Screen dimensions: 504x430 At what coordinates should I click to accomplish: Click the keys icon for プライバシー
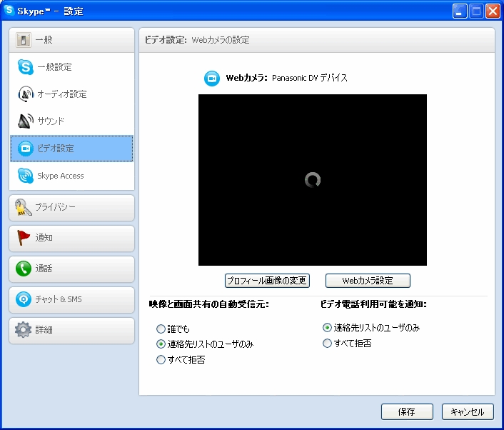click(24, 207)
